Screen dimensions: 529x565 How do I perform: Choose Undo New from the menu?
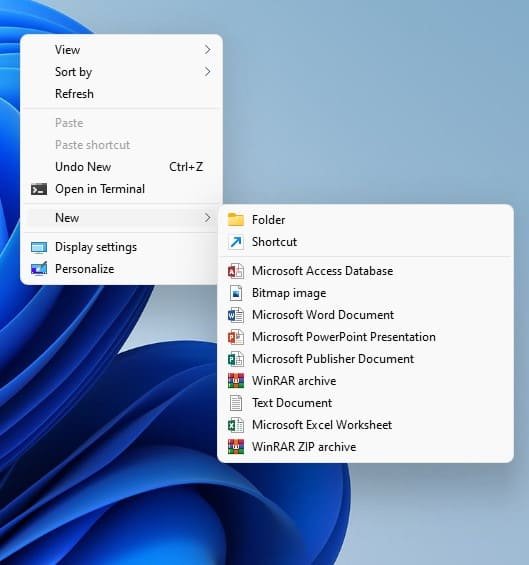coord(121,167)
